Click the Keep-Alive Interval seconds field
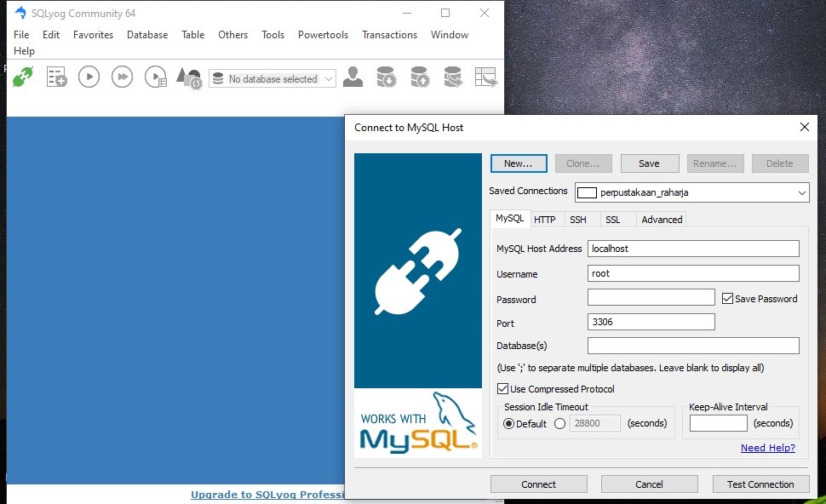Image resolution: width=826 pixels, height=504 pixels. click(719, 423)
